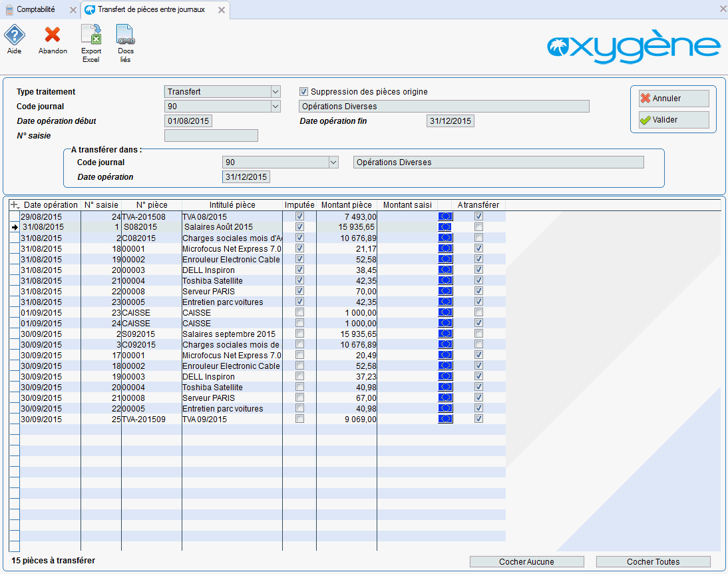Toggle Imputée checkbox on Salaires Août 2015 row
Viewport: 728px width, 574px height.
[300, 227]
